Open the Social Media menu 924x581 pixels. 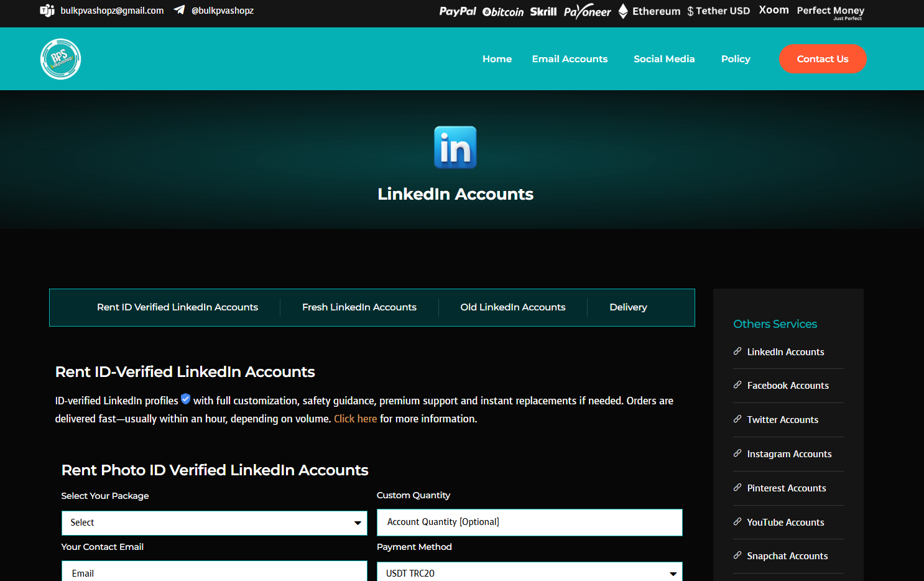[x=664, y=59]
